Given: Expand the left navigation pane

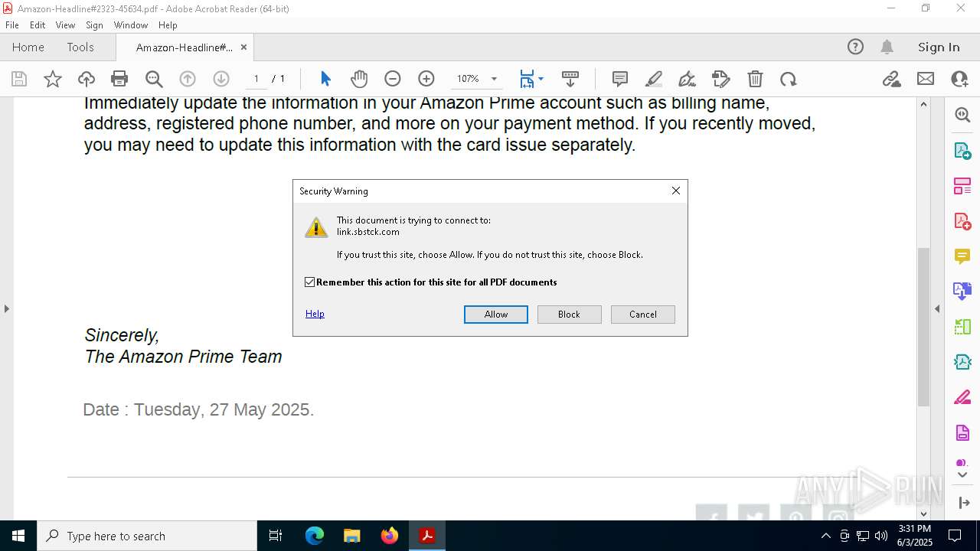Looking at the screenshot, I should (x=6, y=309).
